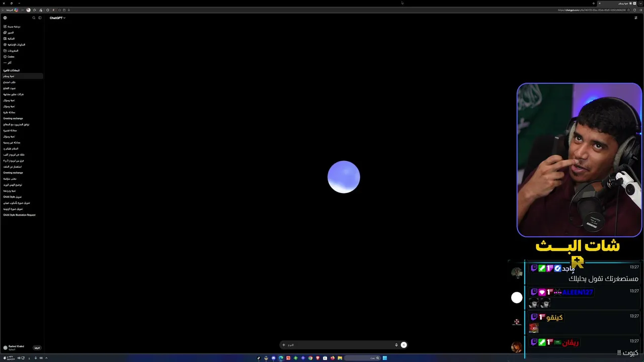
Task: Open the 'محادثة قصيرة' chat
Action: coord(10,131)
